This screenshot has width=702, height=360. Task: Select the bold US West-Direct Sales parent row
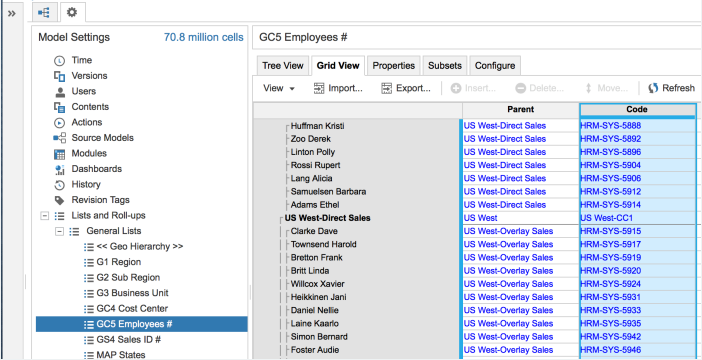click(x=327, y=219)
